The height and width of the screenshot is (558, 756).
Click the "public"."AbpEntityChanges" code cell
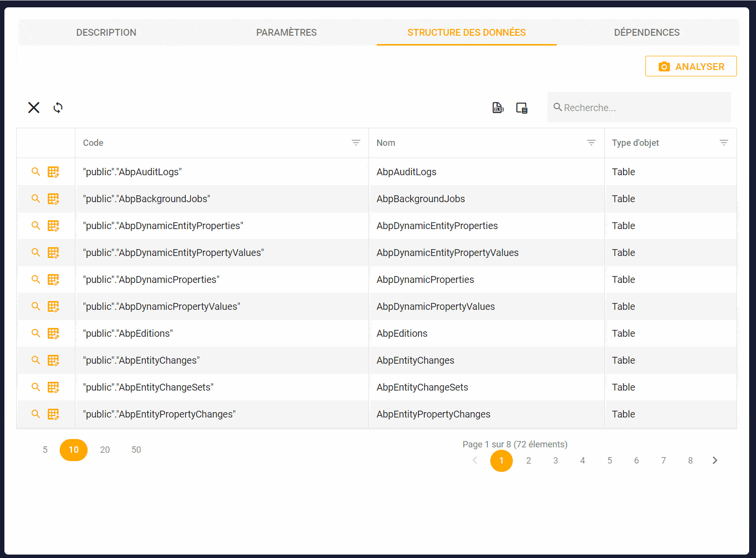[222, 360]
